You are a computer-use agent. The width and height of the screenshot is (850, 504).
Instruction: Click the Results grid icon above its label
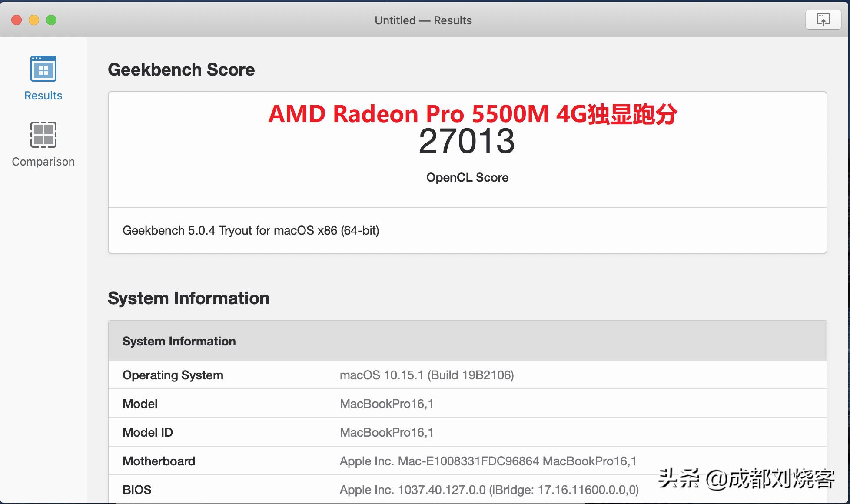point(43,68)
